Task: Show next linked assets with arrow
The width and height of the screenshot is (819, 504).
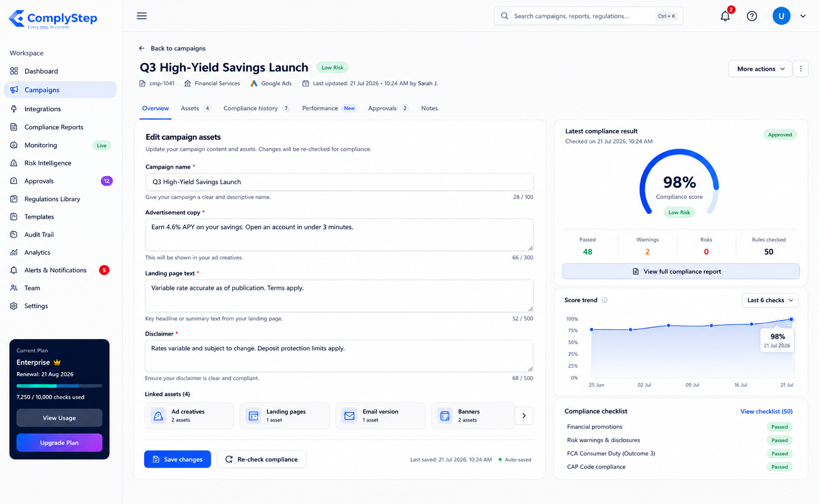Action: tap(524, 416)
